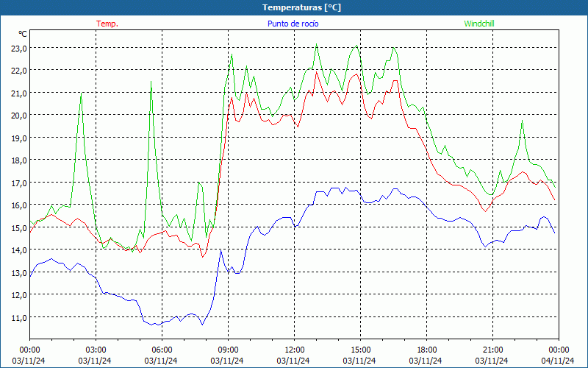
Task: Click the '12,0' y-axis value
Action: 19,295
